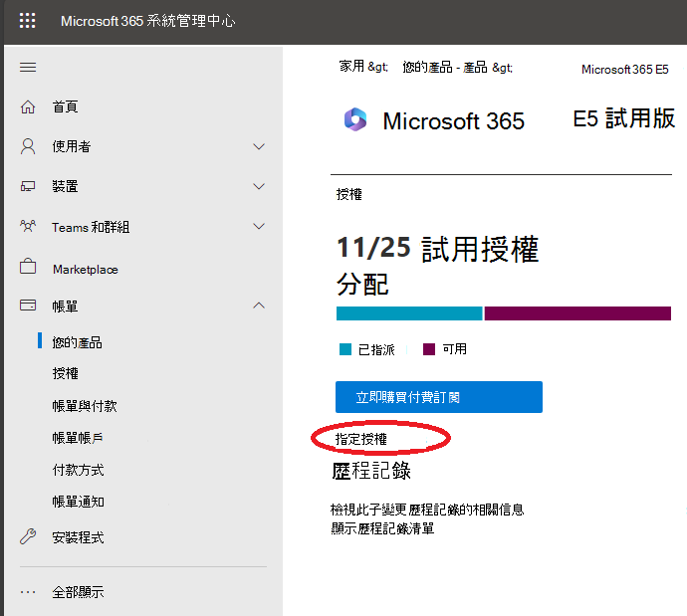
Task: Expand the Teams 和群組 section chevron
Action: click(259, 226)
